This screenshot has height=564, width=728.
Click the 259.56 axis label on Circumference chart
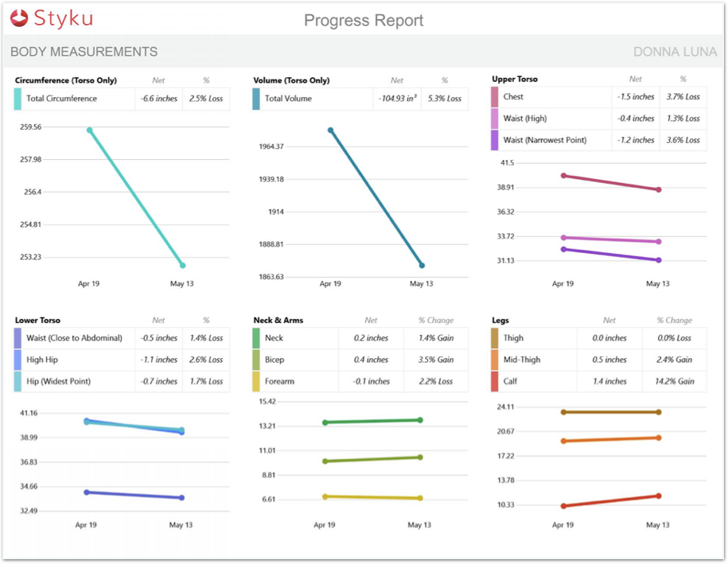[x=31, y=126]
